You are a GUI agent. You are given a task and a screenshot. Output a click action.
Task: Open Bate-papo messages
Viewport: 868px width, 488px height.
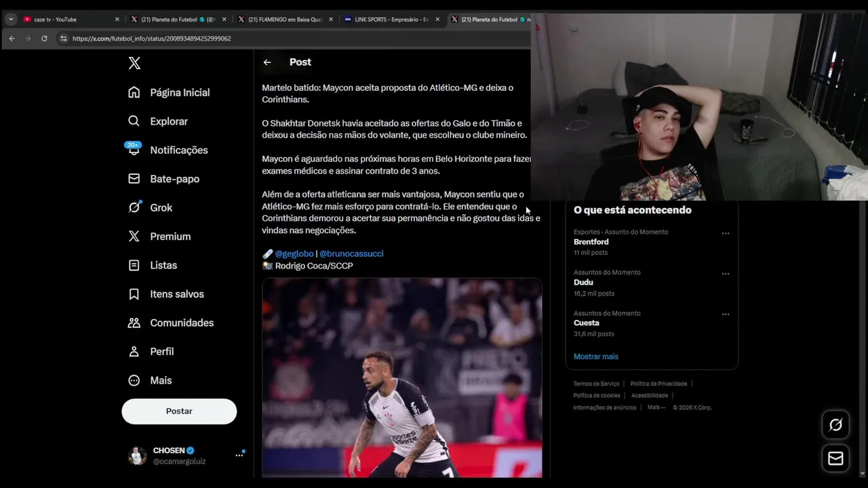[x=164, y=179]
